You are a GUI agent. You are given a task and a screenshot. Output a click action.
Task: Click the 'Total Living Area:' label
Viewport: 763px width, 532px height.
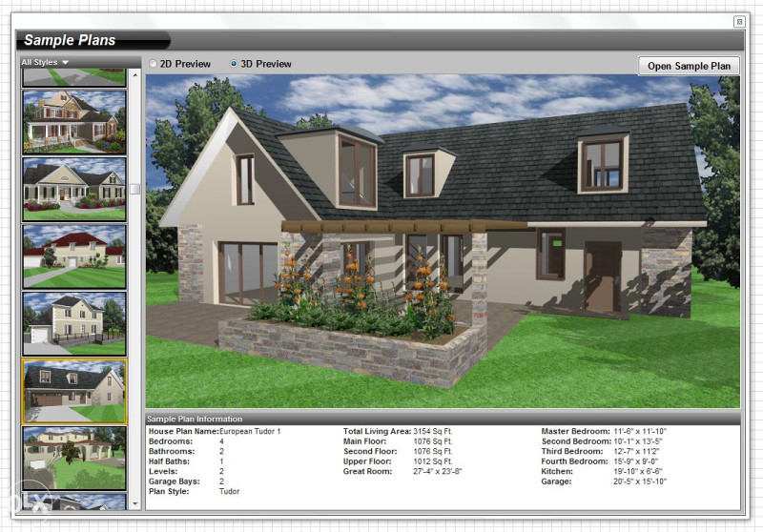(377, 431)
